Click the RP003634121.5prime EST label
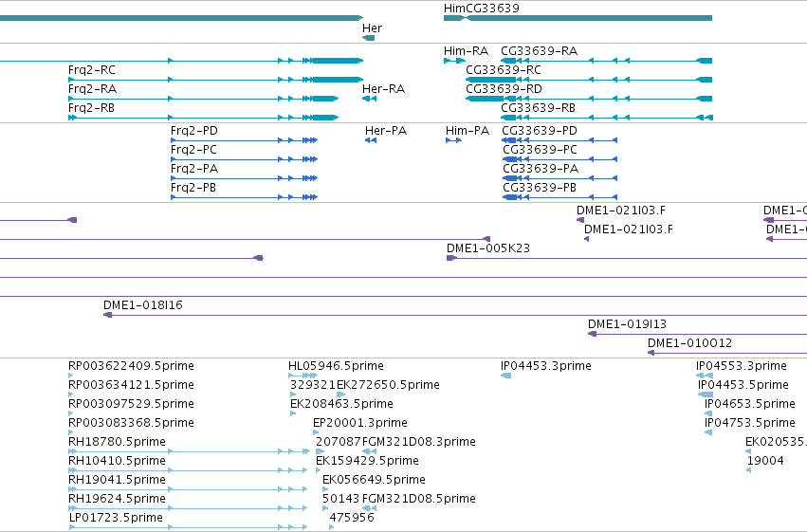Screen dimensions: 807x532 point(131,385)
